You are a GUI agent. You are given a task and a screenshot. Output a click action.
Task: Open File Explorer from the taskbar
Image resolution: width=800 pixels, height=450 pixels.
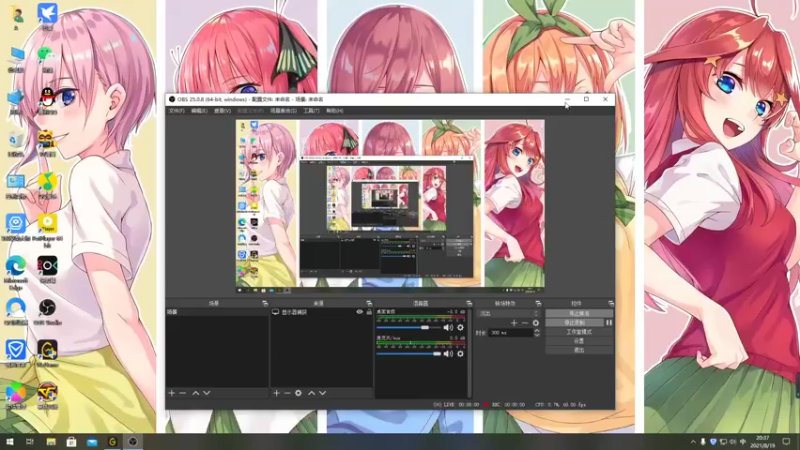click(x=51, y=441)
